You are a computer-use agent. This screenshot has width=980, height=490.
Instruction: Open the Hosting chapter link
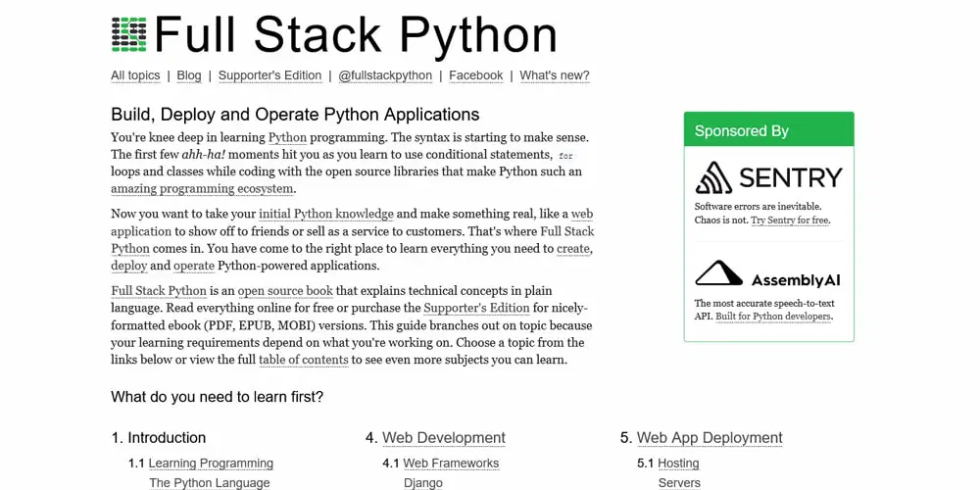(678, 464)
